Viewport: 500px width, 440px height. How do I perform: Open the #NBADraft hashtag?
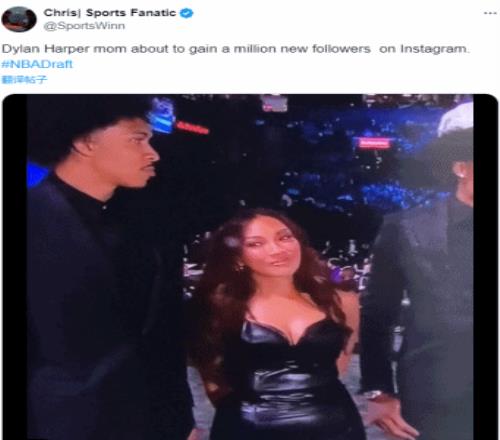[37, 64]
